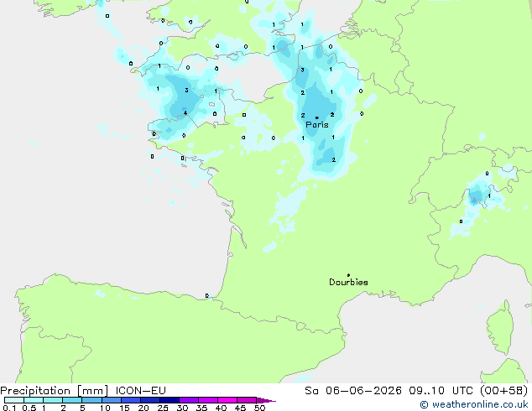Screen dimensions: 532x411
Task: Click the 'Sa 06-06-2026' date text
Action: 353,391
